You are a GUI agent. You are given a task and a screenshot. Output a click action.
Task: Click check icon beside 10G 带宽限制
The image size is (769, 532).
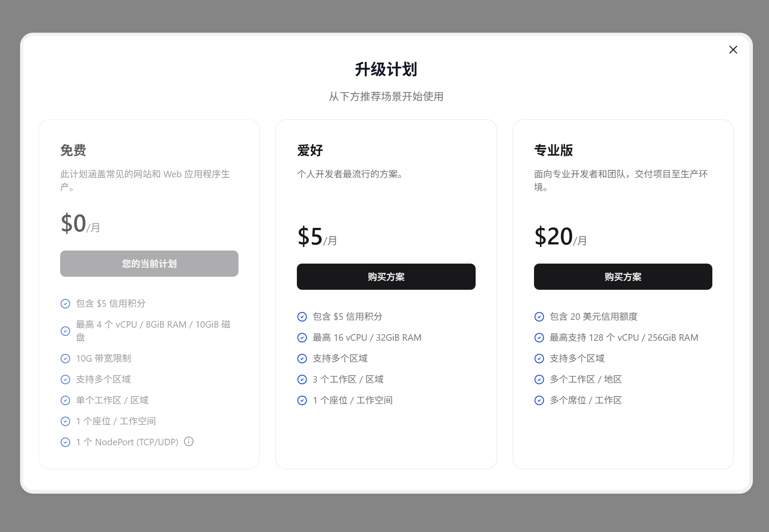[65, 359]
